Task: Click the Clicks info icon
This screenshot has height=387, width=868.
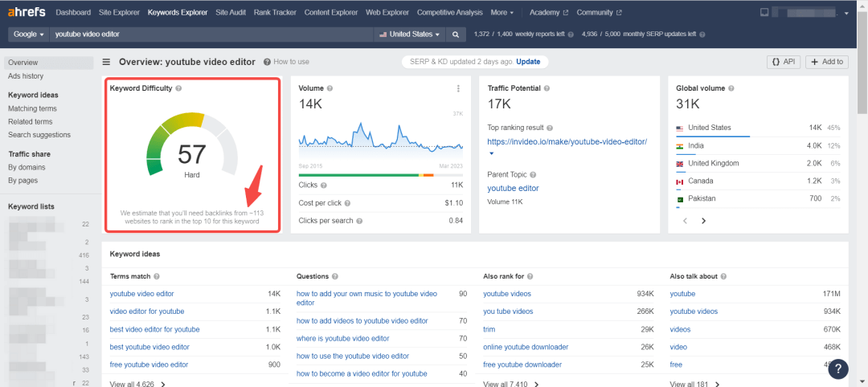Action: (x=323, y=185)
